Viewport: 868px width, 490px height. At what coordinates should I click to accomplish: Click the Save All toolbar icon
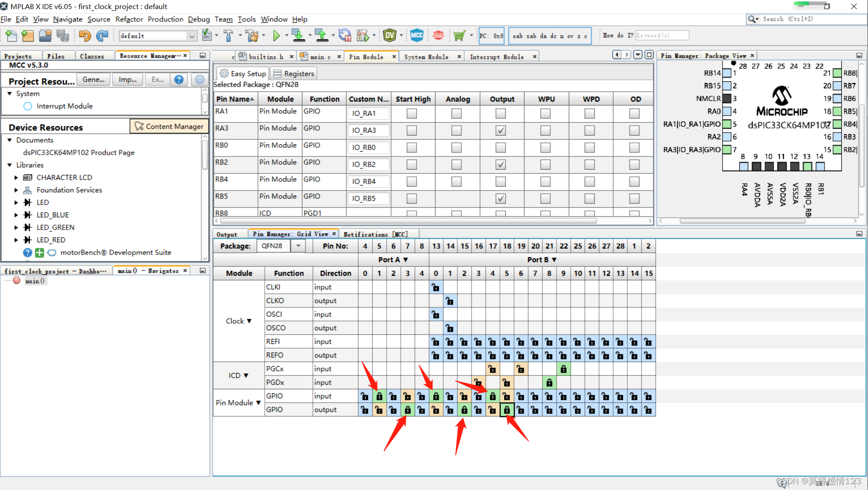(x=63, y=35)
